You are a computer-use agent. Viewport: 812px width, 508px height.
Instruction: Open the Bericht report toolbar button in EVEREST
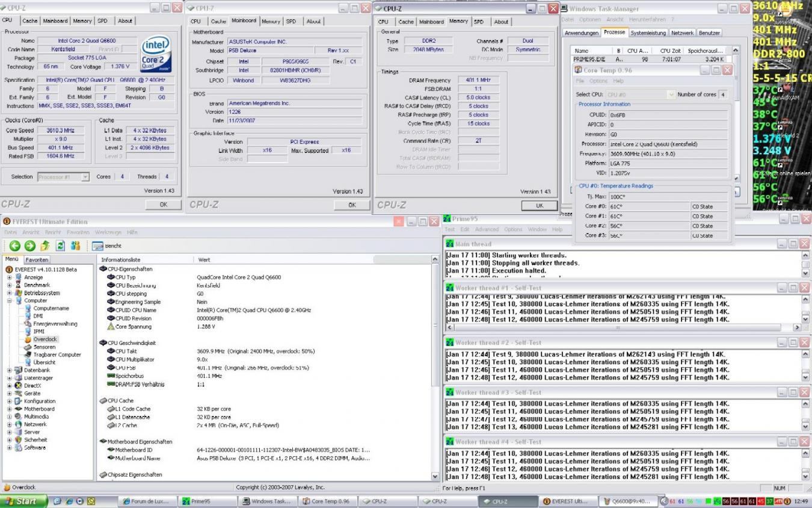107,246
